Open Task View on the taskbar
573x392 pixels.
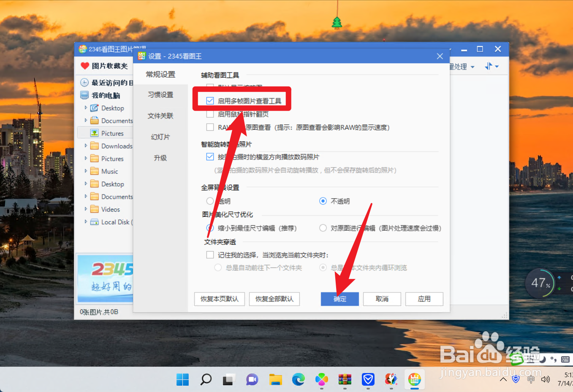tap(229, 380)
